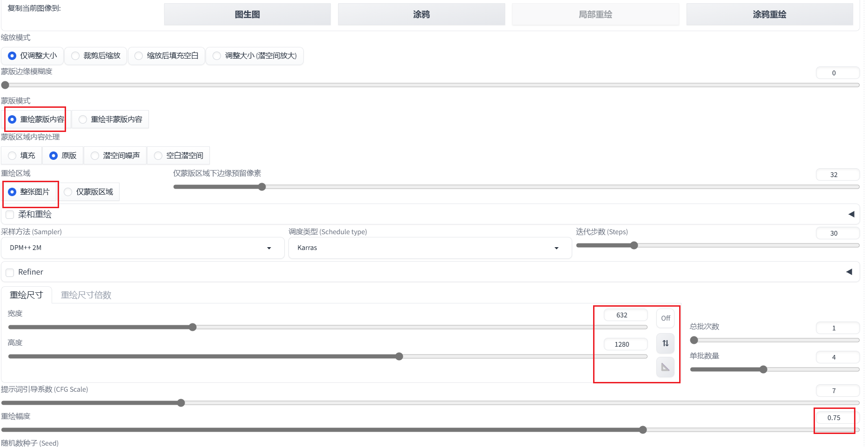Image resolution: width=868 pixels, height=447 pixels.
Task: Click the ruler triangle aspect-ratio icon
Action: click(x=665, y=368)
